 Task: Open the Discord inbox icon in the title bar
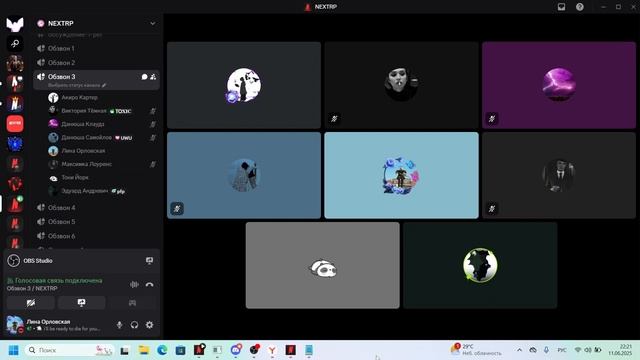pyautogui.click(x=562, y=7)
